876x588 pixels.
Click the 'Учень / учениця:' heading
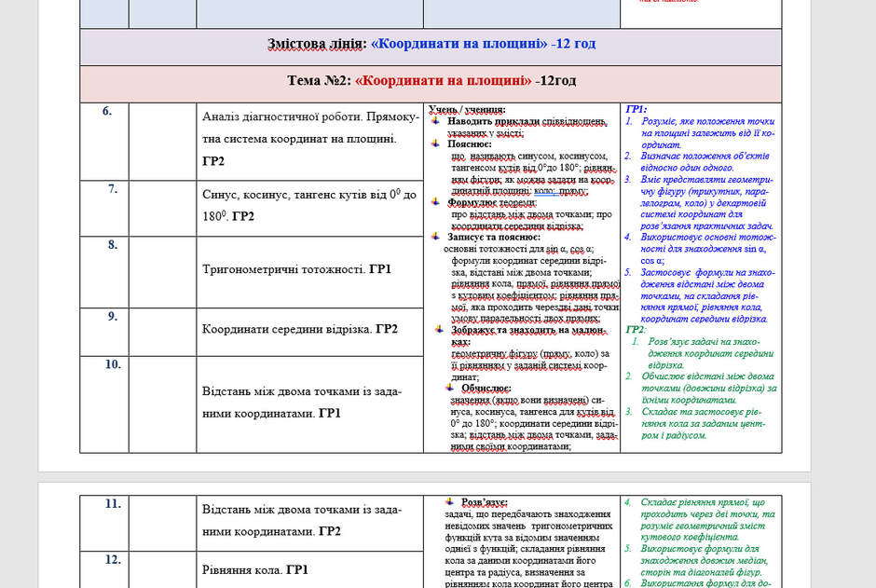click(x=467, y=109)
